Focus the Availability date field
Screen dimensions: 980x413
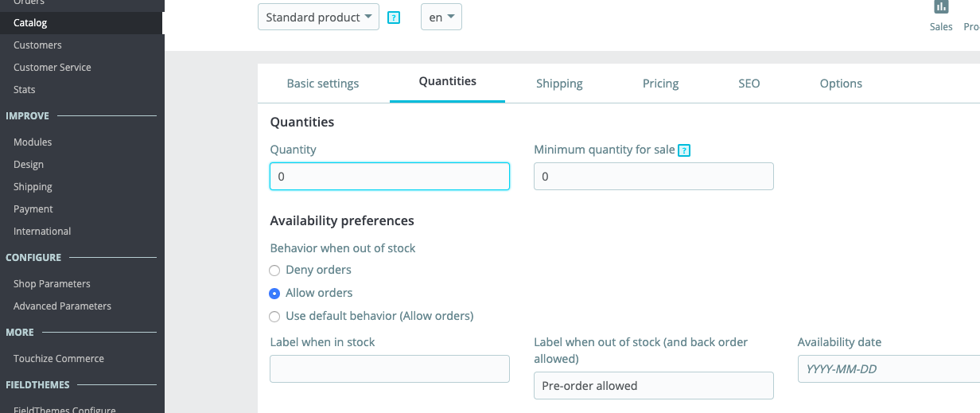coord(889,368)
